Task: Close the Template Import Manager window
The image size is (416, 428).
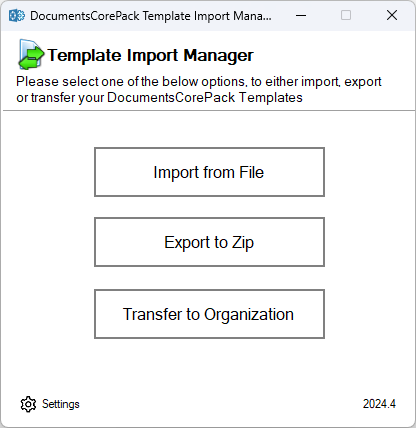Action: pyautogui.click(x=392, y=15)
